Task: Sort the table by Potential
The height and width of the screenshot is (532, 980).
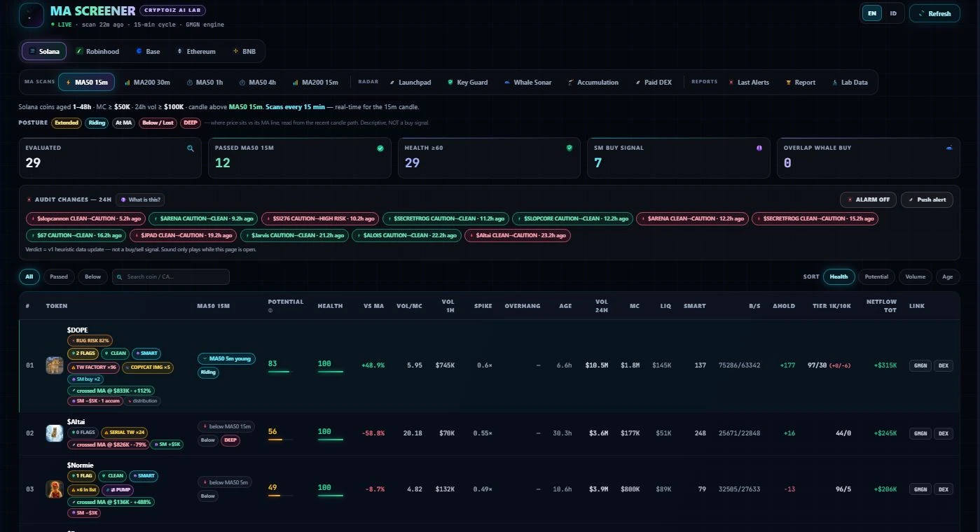Action: (876, 276)
